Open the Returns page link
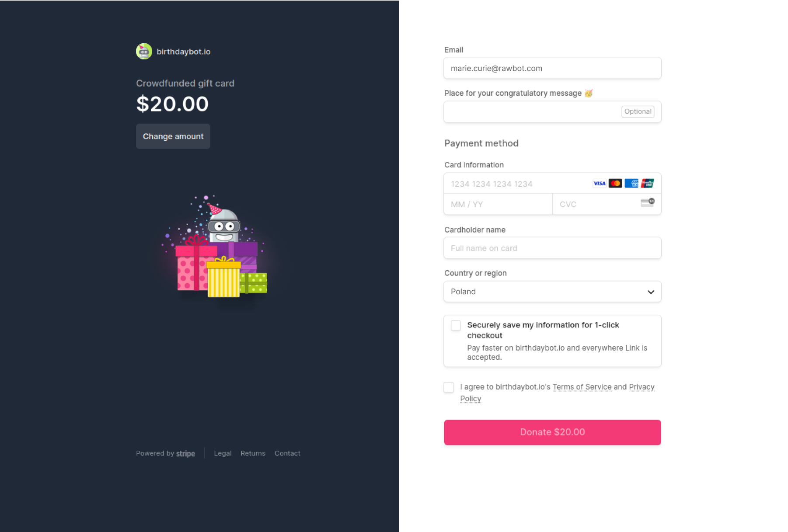 click(x=253, y=453)
